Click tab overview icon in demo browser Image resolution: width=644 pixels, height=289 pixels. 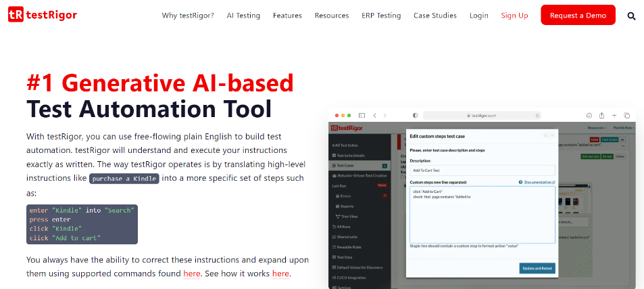click(x=626, y=116)
